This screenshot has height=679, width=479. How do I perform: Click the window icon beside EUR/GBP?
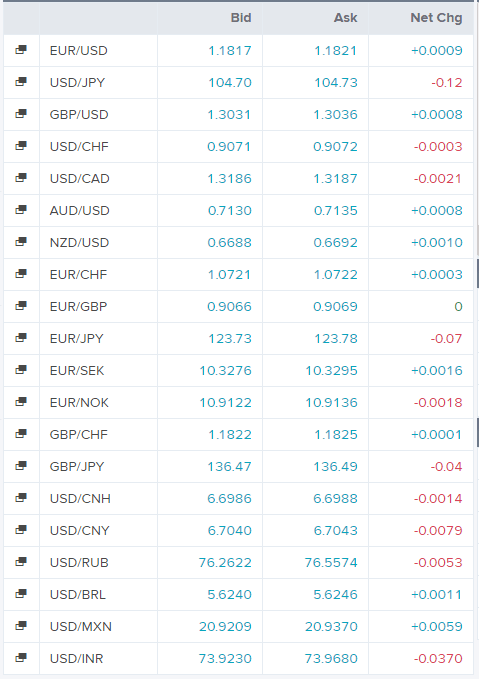pyautogui.click(x=21, y=306)
